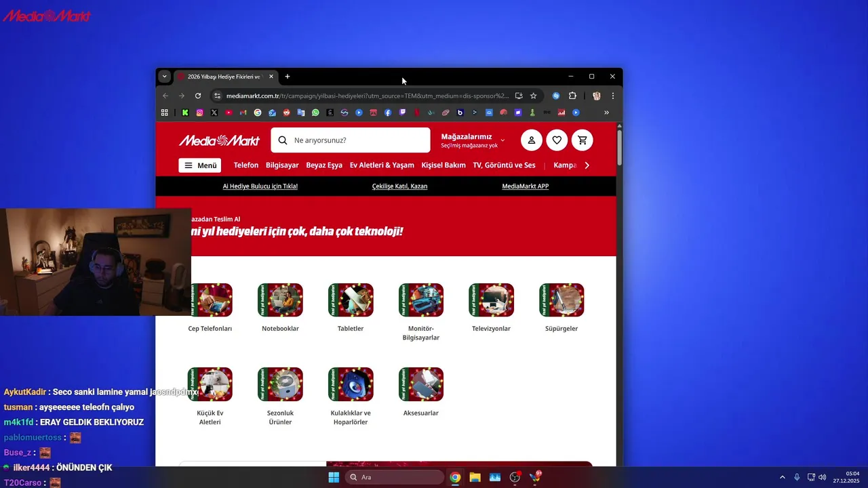868x488 pixels.
Task: Click view site information icon
Action: [217, 96]
